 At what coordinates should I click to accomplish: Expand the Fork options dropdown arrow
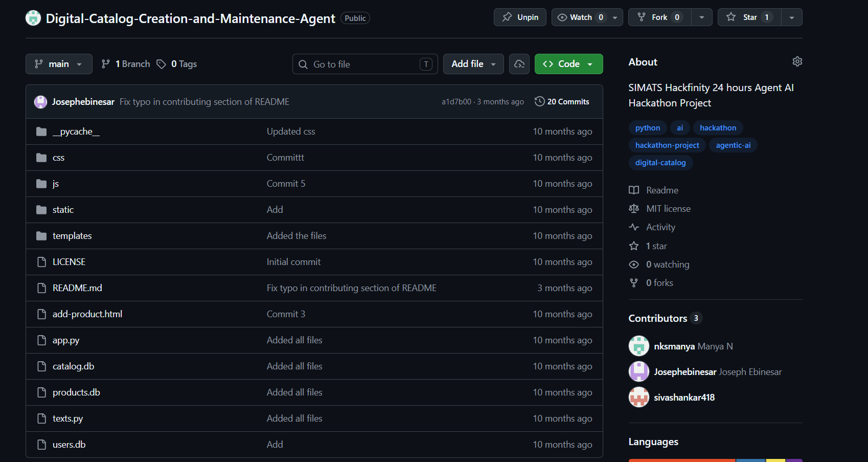coord(702,17)
